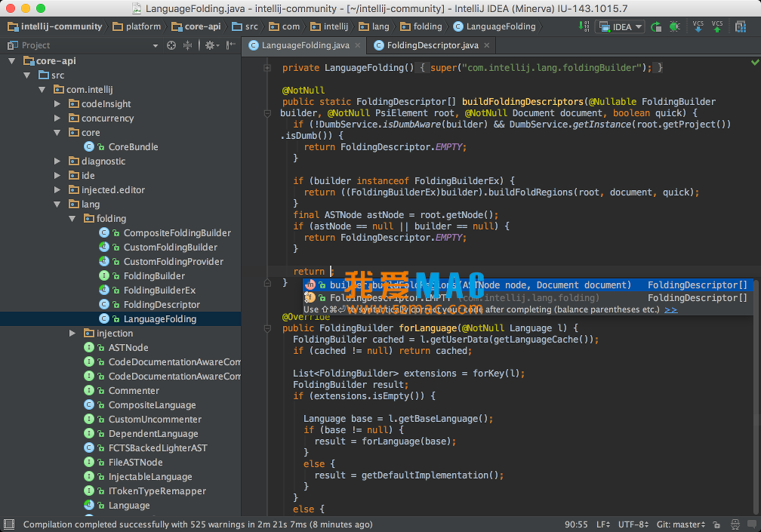Click the folding breadcrumb in navigation bar
The width and height of the screenshot is (761, 532).
point(421,26)
